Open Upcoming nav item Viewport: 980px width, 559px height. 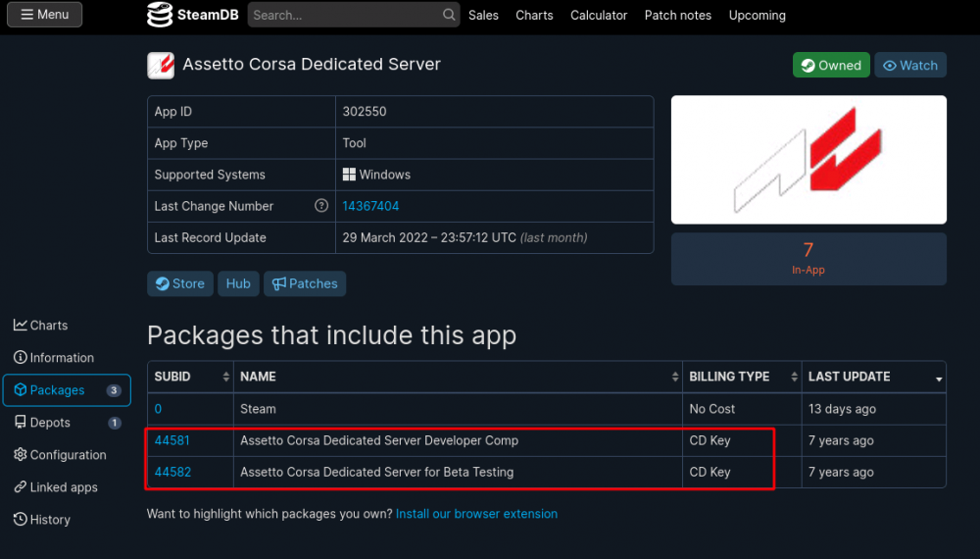click(757, 15)
